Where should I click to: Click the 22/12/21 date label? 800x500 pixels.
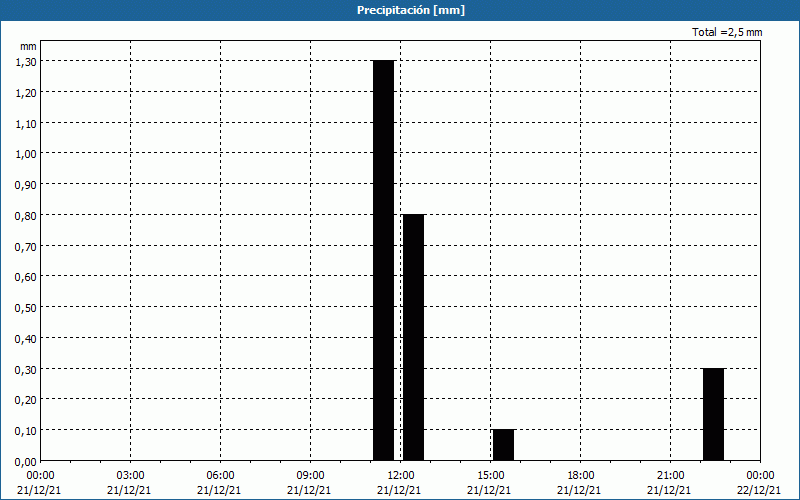(759, 490)
